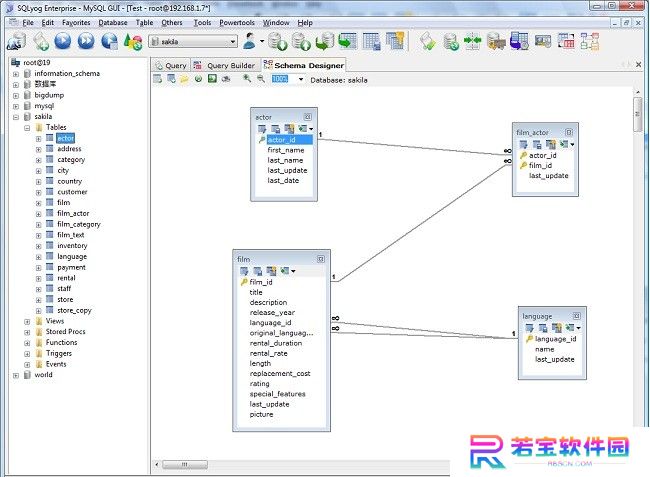The width and height of the screenshot is (650, 477).
Task: Select the store_copy table in tree
Action: (74, 310)
